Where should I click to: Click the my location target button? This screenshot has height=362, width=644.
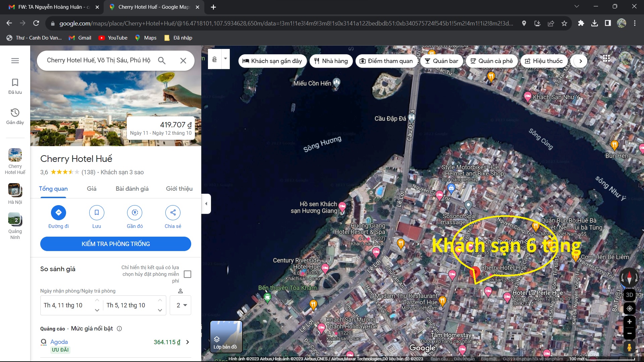(x=630, y=308)
